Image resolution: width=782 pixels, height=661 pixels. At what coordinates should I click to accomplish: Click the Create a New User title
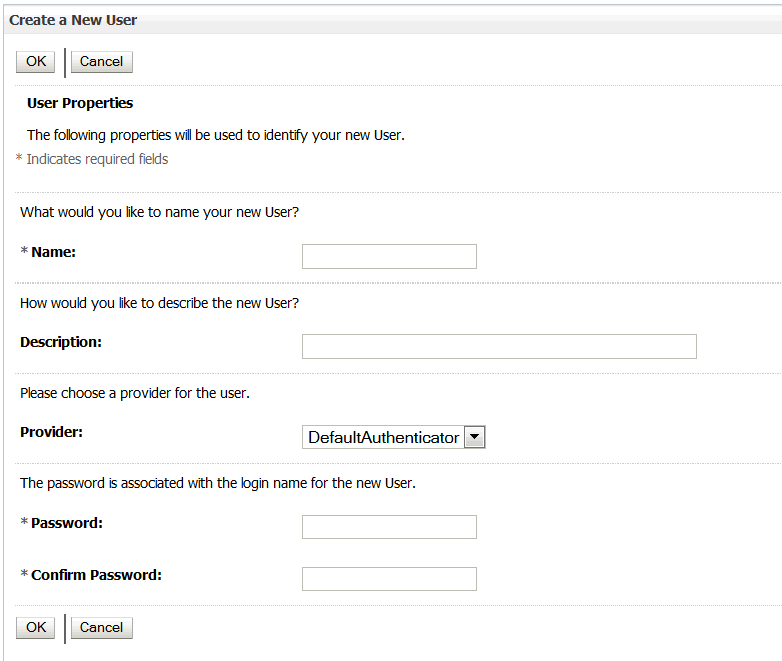point(73,20)
